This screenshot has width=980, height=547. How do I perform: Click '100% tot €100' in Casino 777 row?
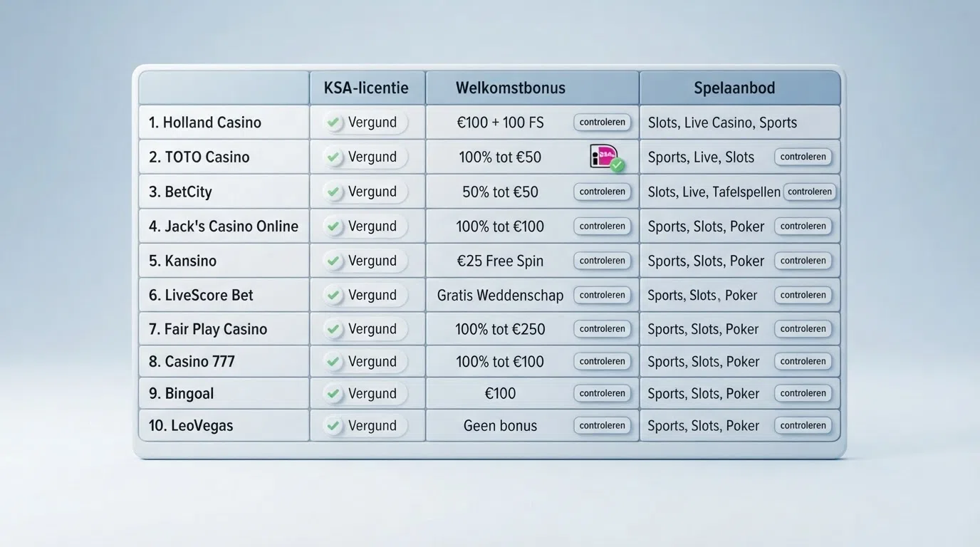500,362
